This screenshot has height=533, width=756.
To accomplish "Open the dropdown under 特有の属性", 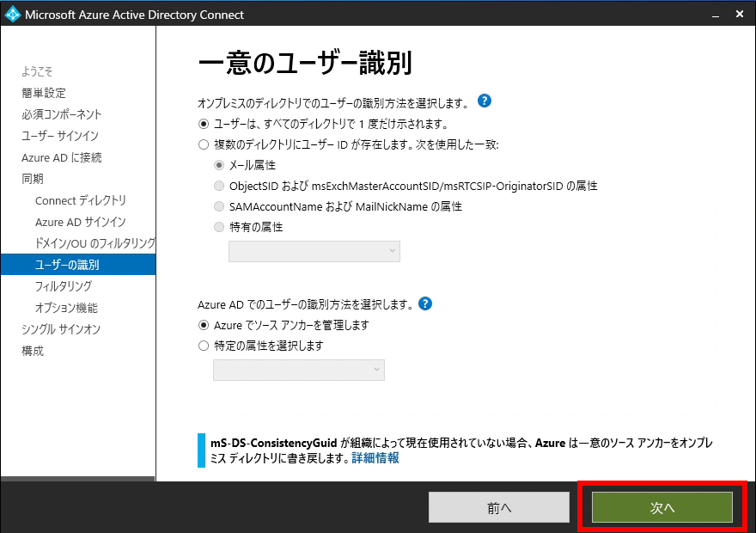I will (x=314, y=251).
